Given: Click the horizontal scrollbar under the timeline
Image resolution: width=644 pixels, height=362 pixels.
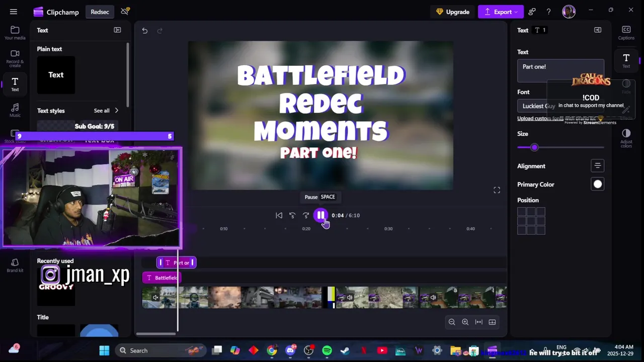Looking at the screenshot, I should [156, 334].
